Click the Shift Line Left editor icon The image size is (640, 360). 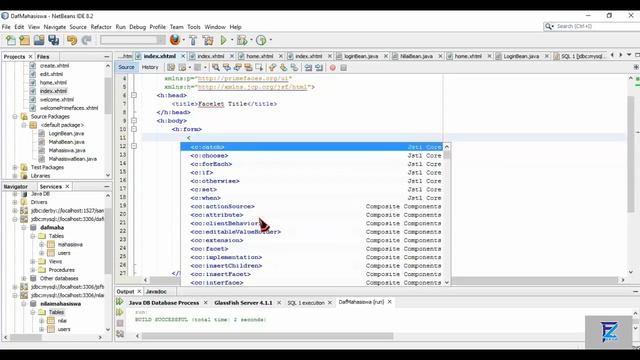point(308,67)
